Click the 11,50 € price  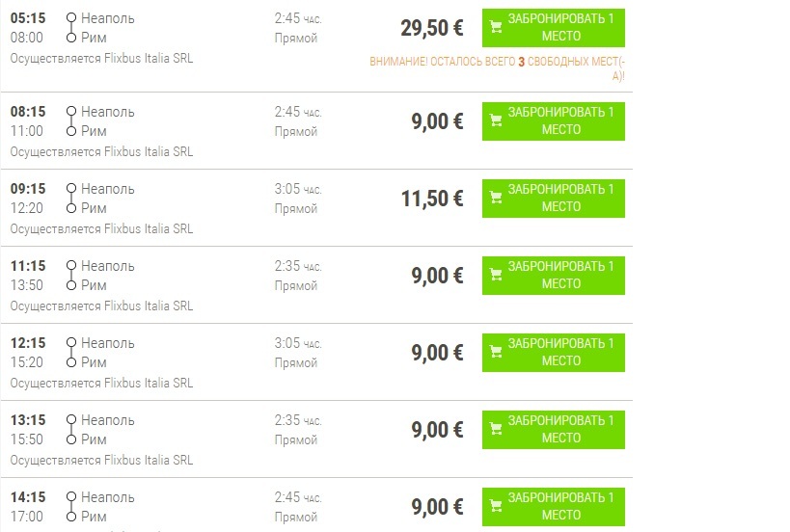click(431, 199)
